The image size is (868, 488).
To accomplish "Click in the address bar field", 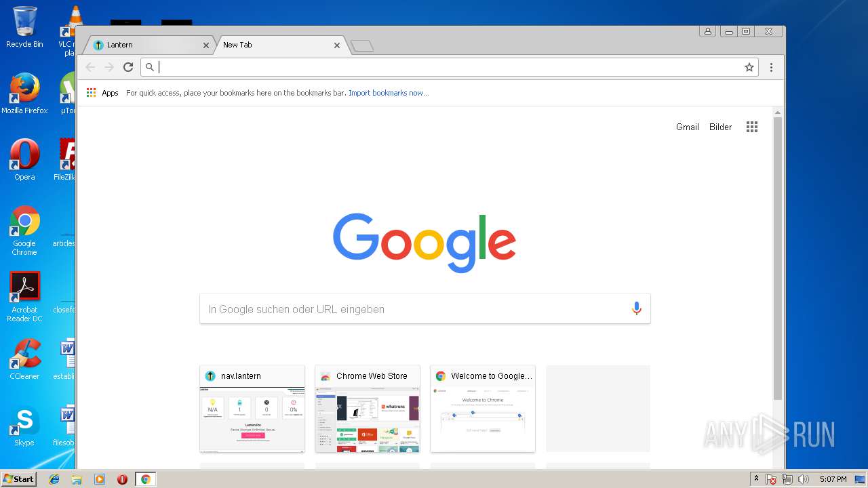I will [449, 67].
